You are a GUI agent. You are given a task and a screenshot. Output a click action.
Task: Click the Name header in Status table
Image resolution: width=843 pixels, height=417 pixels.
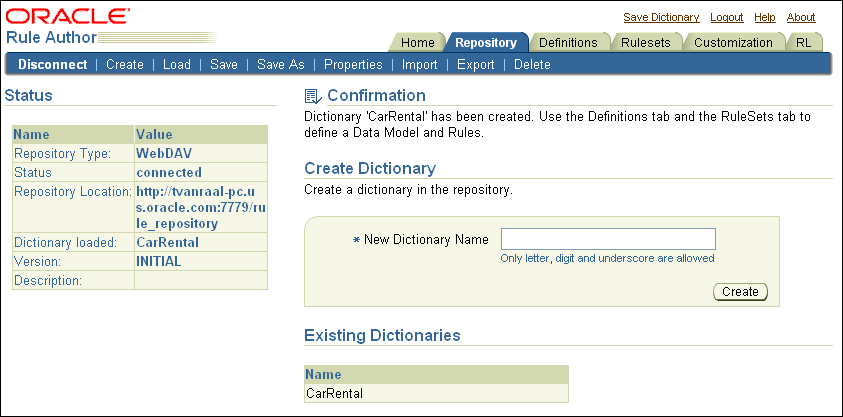click(x=31, y=134)
